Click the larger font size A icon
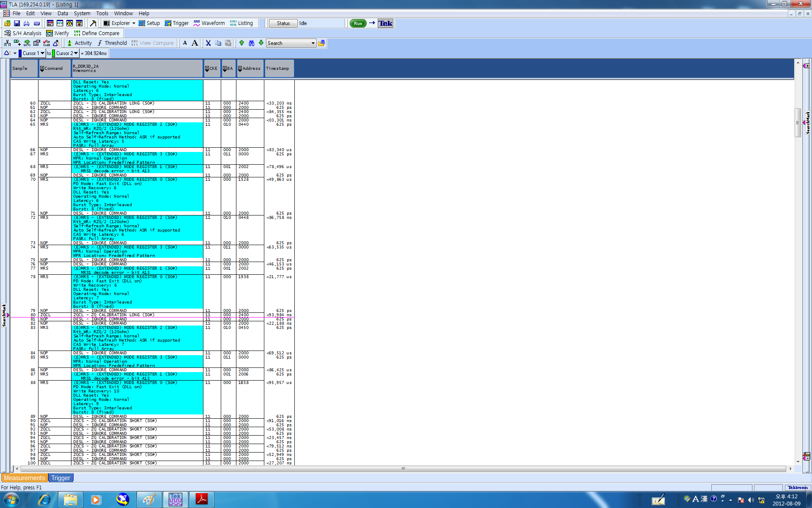812x508 pixels. tap(195, 43)
